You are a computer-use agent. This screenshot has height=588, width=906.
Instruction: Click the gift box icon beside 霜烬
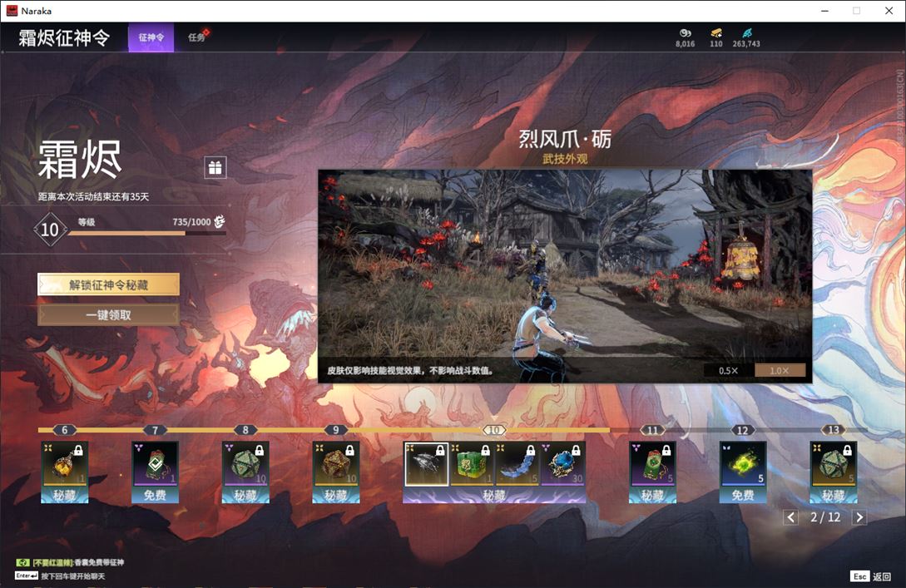(215, 168)
